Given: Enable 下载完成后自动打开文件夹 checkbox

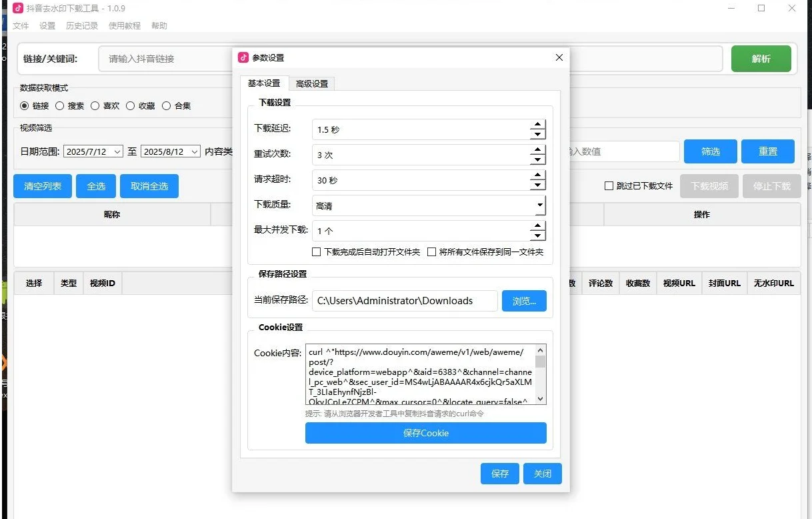Looking at the screenshot, I should pos(316,252).
